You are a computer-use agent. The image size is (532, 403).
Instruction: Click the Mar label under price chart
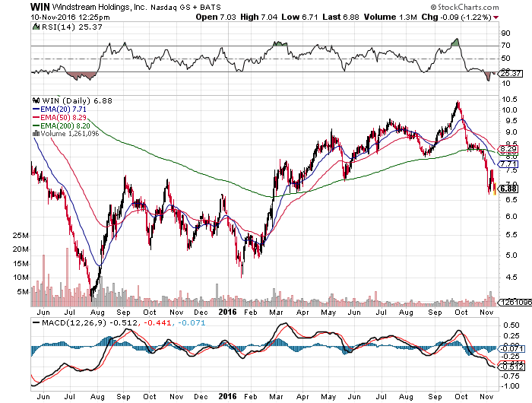276,312
